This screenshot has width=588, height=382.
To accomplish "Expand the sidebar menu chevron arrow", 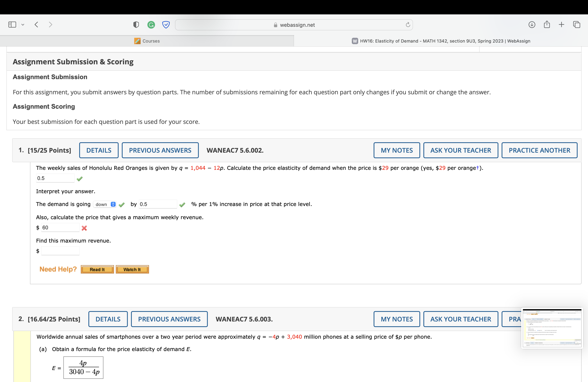I will click(x=23, y=25).
